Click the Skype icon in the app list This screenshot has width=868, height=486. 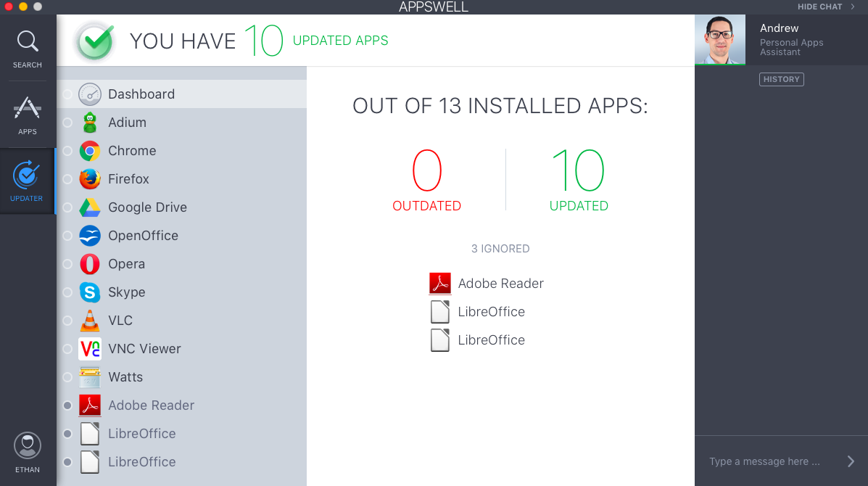pyautogui.click(x=90, y=292)
